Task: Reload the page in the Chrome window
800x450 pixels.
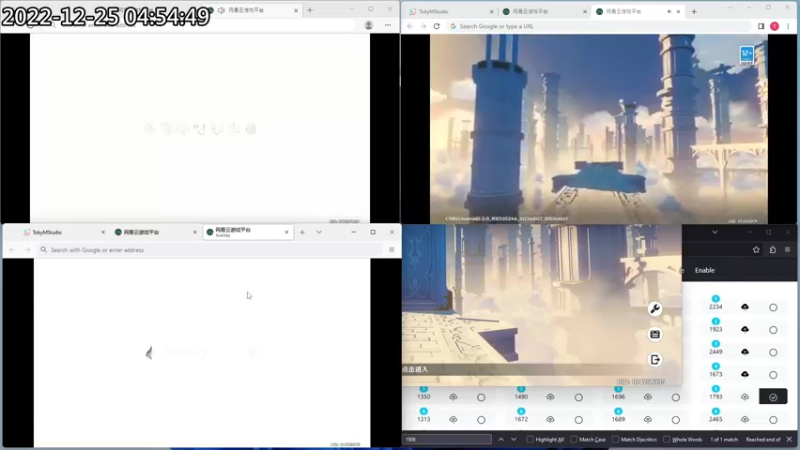Action: tap(436, 26)
